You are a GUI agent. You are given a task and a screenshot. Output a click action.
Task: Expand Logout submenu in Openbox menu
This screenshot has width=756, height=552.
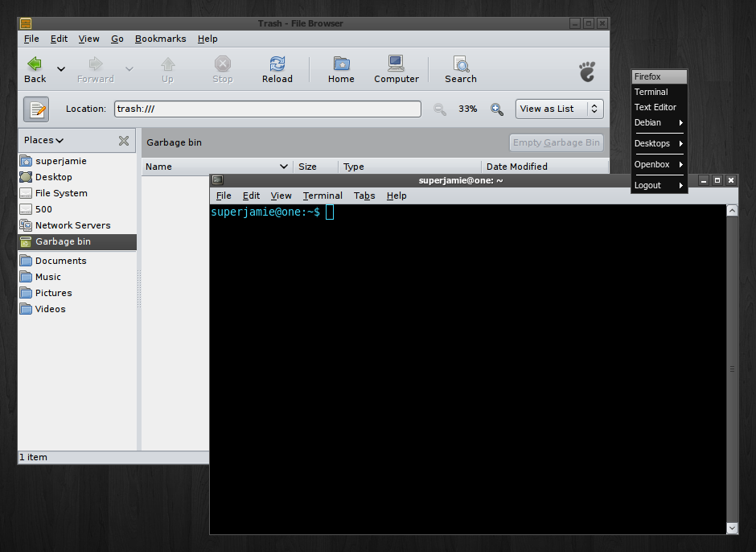click(x=659, y=185)
